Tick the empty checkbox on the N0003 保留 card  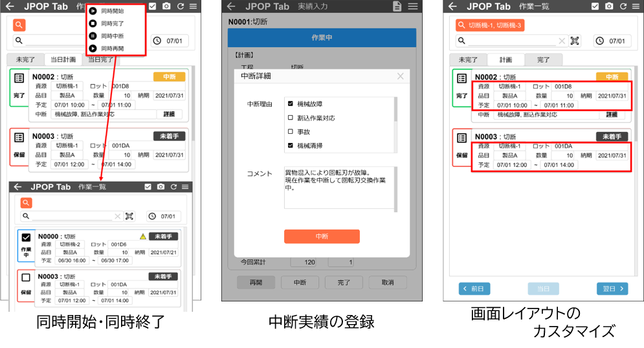click(x=26, y=278)
